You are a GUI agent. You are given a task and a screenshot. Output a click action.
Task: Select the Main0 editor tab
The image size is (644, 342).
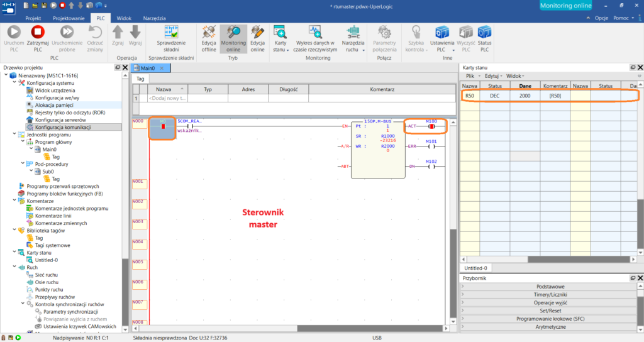click(x=147, y=68)
